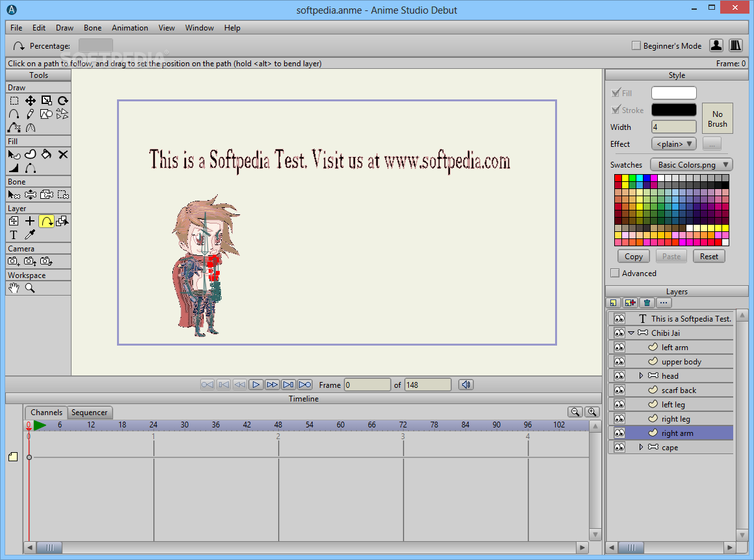This screenshot has height=560, width=754.
Task: Hide the right arm layer
Action: pos(619,433)
